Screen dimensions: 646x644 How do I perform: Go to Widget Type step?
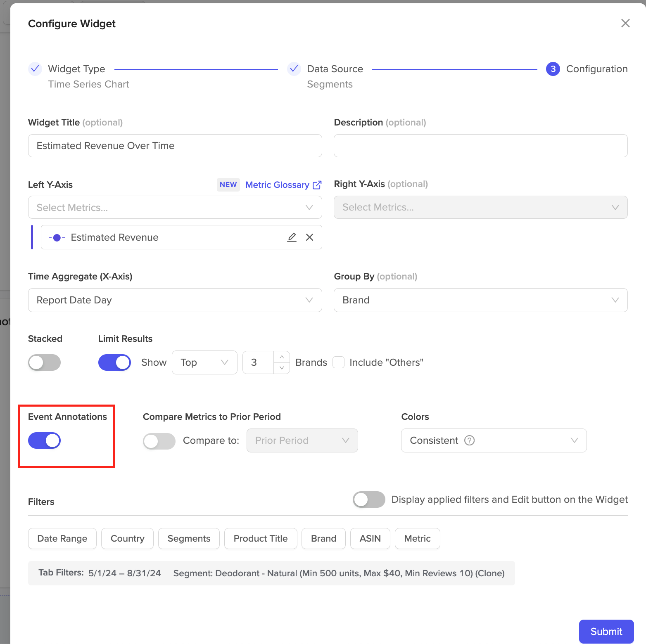[x=76, y=69]
